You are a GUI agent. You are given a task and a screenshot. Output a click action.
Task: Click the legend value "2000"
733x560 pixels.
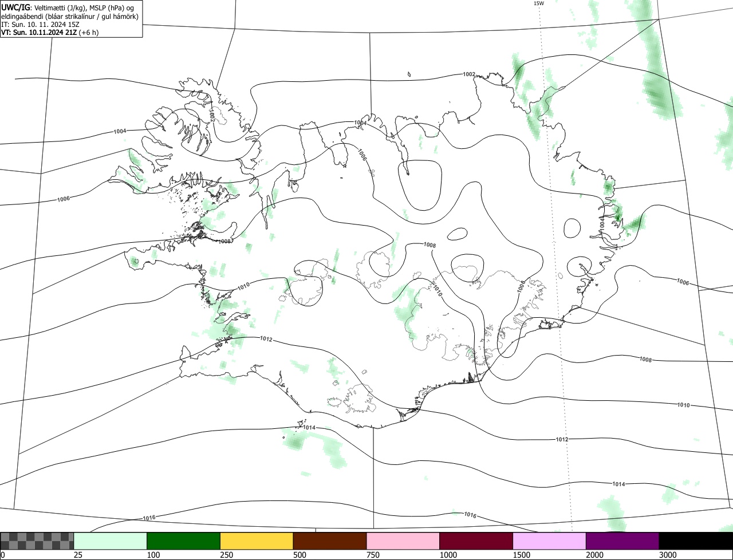(x=594, y=555)
